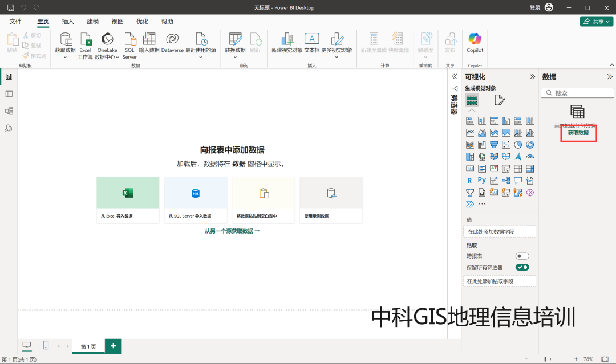The image size is (616, 364).
Task: Select the line chart visual
Action: point(470,133)
